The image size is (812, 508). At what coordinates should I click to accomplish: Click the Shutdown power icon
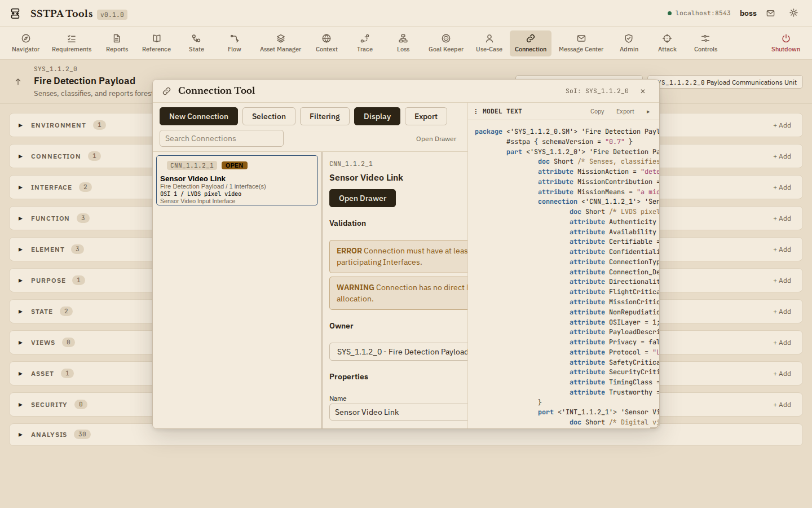point(785,38)
